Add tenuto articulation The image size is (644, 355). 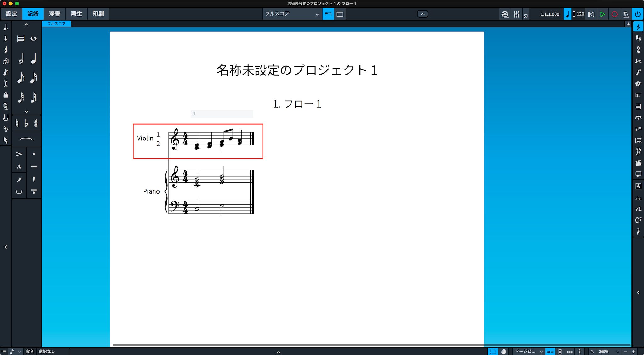34,166
